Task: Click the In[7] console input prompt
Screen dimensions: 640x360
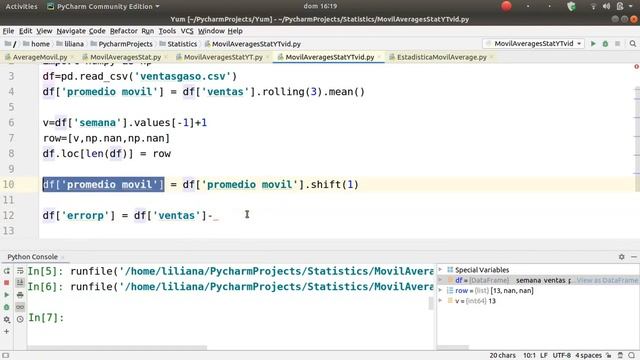Action: tap(46, 318)
